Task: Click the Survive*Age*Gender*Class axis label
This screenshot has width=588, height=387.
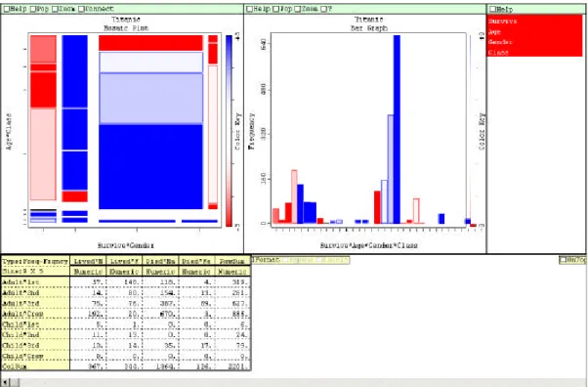Action: 369,245
